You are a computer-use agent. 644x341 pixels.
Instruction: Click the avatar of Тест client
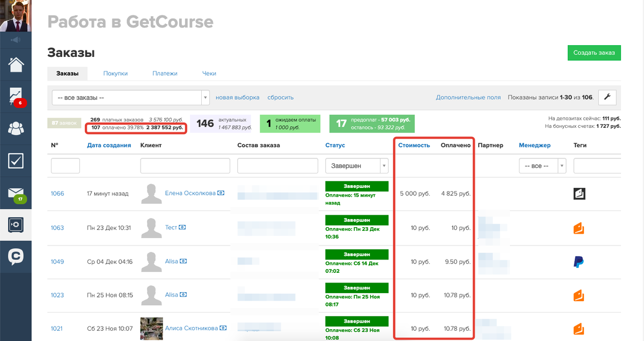151,228
